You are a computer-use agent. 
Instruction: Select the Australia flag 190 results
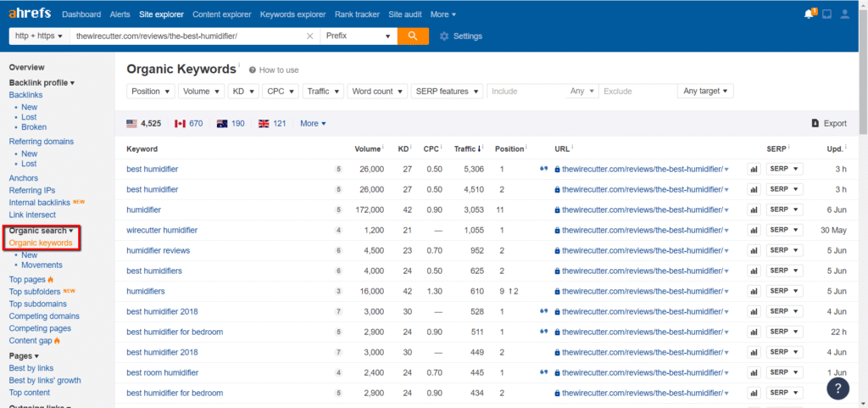[231, 124]
